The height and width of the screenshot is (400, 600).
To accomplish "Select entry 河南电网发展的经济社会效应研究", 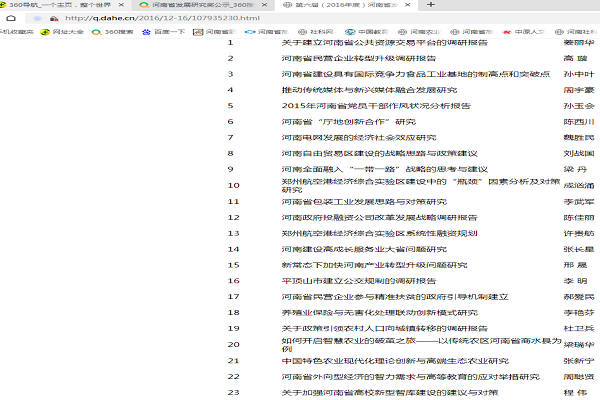I will pos(359,137).
